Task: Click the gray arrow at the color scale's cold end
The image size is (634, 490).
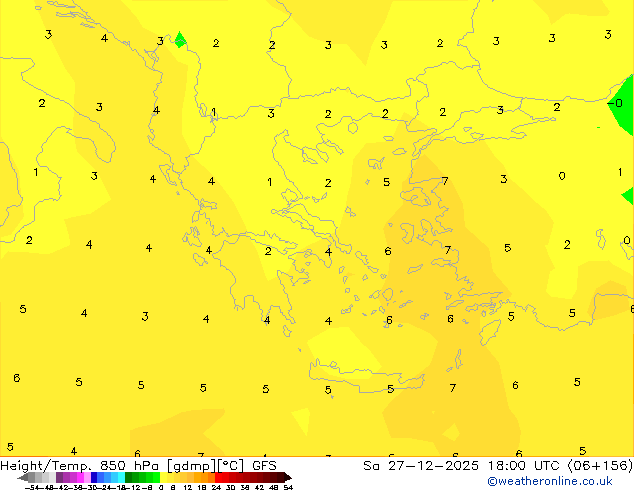Action: pos(22,477)
